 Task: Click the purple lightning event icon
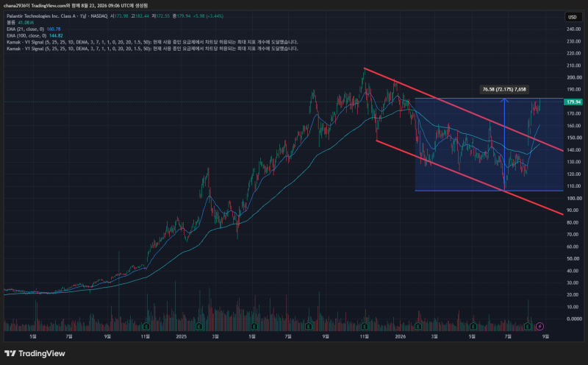[539, 326]
